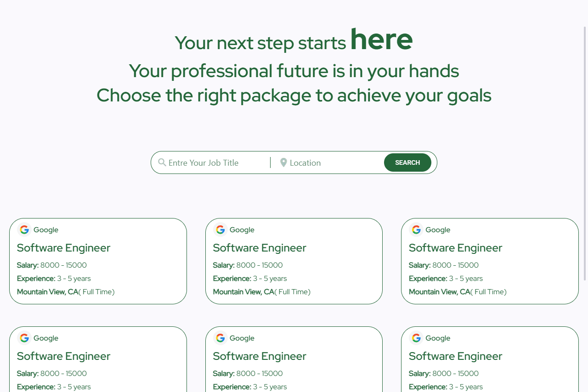This screenshot has width=588, height=392.
Task: Open the Software Engineer title in third card
Action: (x=455, y=248)
